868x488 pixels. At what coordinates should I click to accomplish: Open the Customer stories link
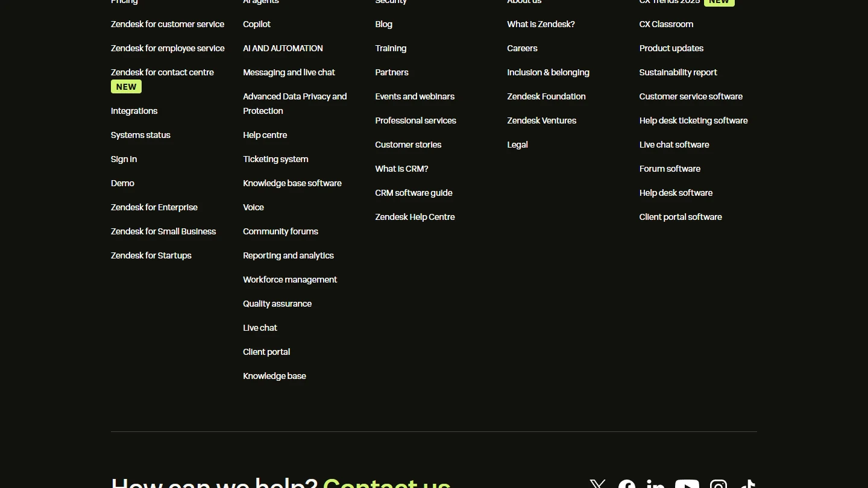coord(408,145)
